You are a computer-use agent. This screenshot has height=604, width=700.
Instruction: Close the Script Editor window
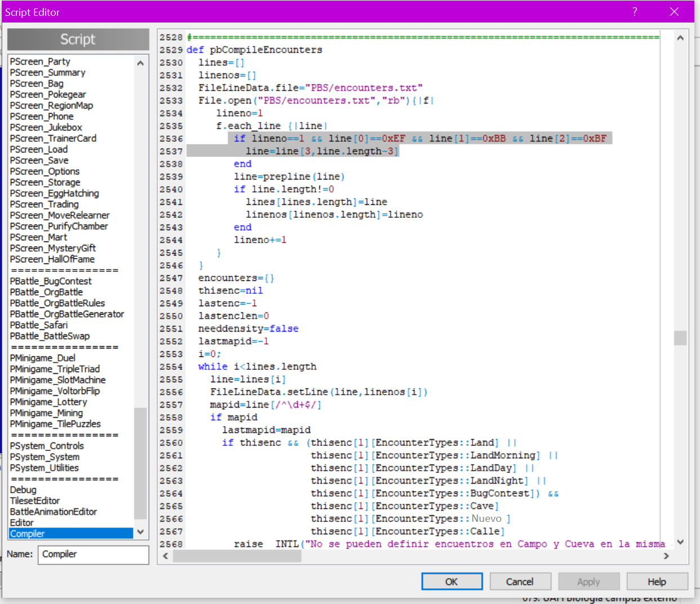coord(674,12)
